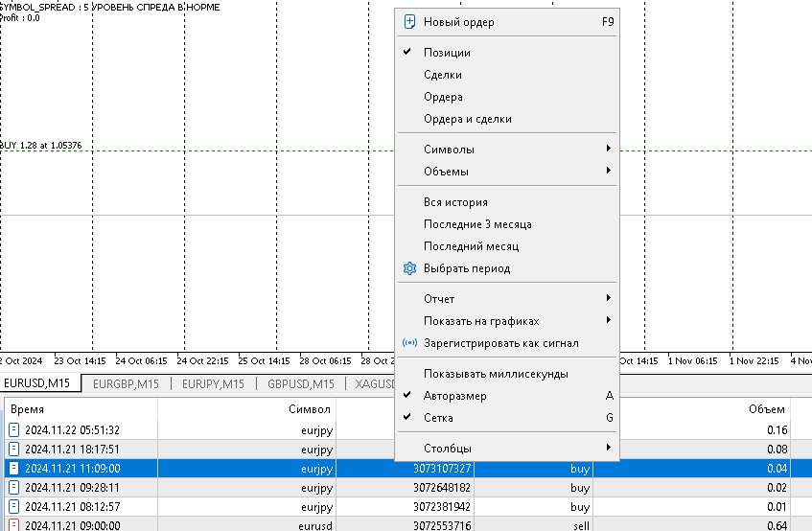This screenshot has height=531, width=812.
Task: Click the New Order plus icon
Action: 410,22
